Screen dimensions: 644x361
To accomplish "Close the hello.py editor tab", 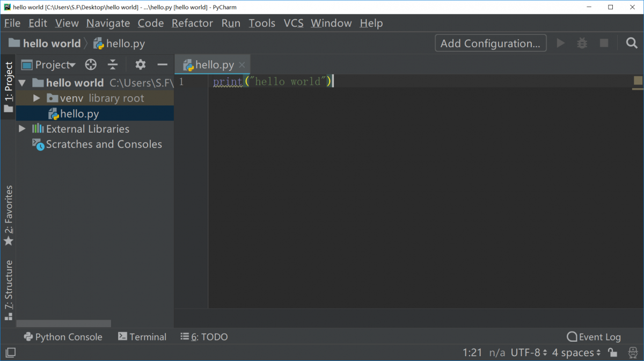I will [242, 65].
